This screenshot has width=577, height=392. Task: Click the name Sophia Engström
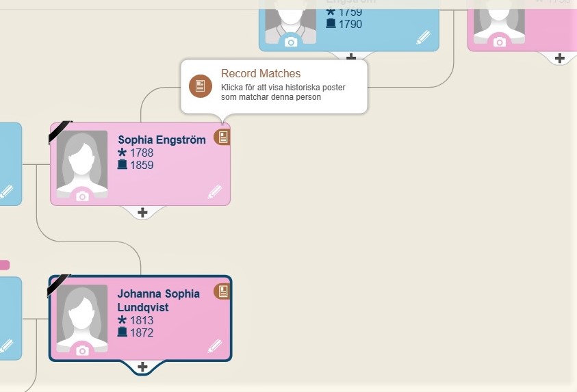pos(162,140)
